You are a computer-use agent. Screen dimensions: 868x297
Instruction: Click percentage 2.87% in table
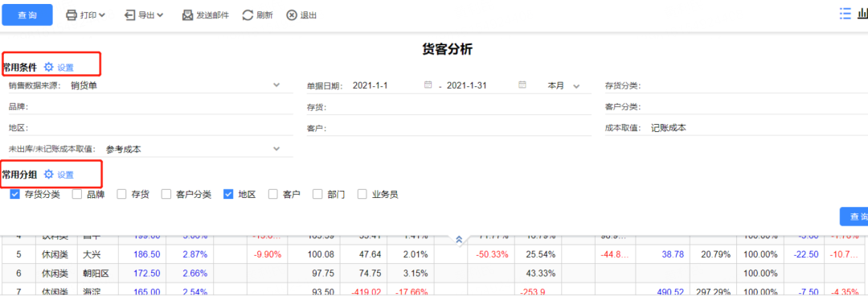194,254
